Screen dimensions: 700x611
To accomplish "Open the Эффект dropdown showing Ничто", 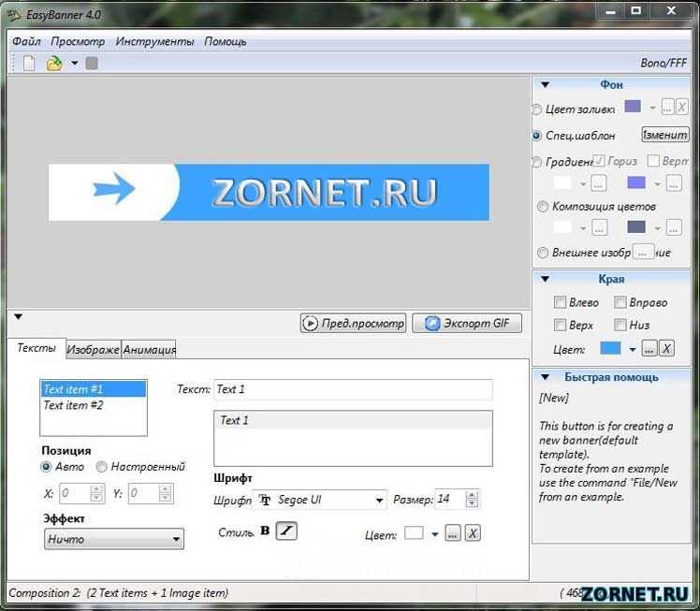I will pyautogui.click(x=114, y=539).
